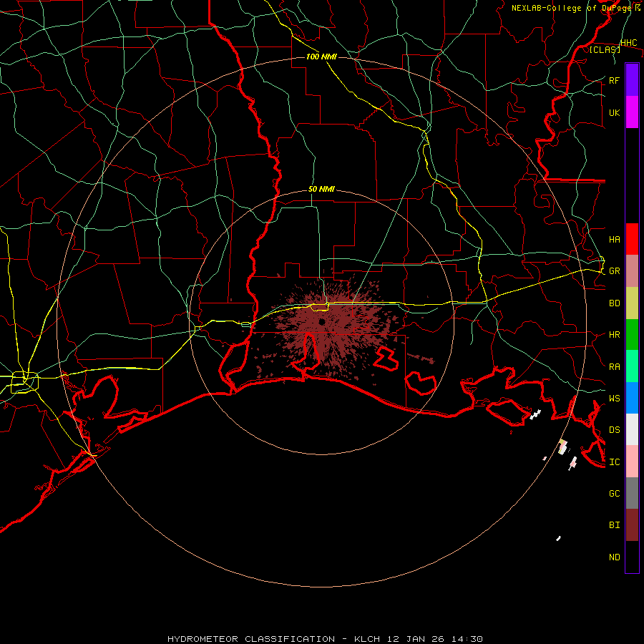Click the purple RF color swatch
This screenshot has height=644, width=644.
coord(632,80)
